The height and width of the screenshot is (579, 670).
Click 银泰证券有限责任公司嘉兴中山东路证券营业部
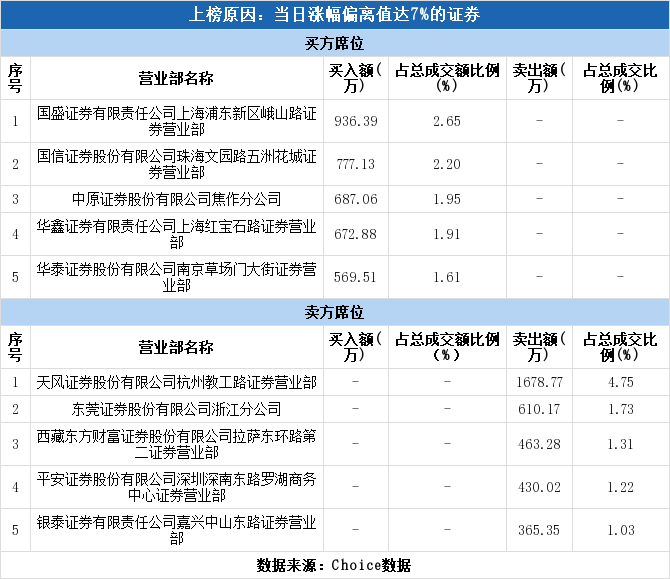(x=176, y=530)
